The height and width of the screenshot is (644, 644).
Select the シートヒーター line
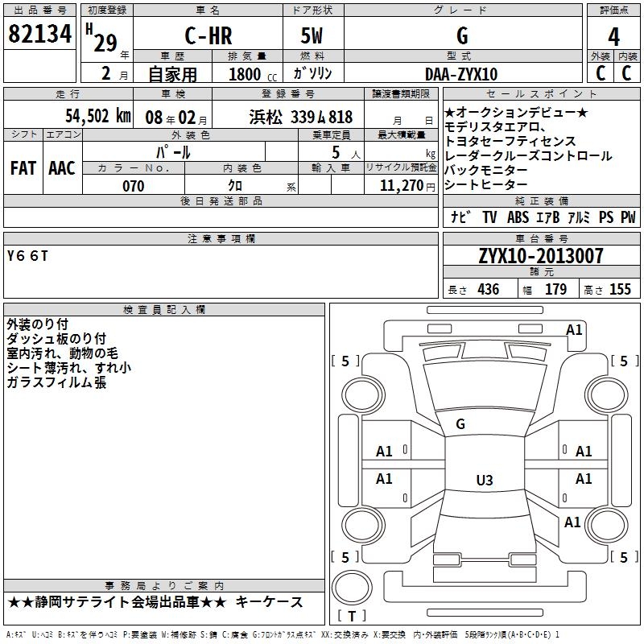click(486, 184)
